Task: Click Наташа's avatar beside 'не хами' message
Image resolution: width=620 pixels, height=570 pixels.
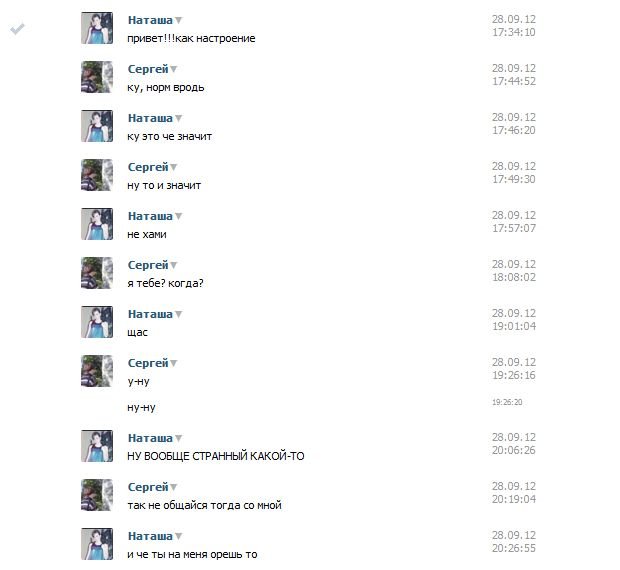Action: (x=97, y=224)
